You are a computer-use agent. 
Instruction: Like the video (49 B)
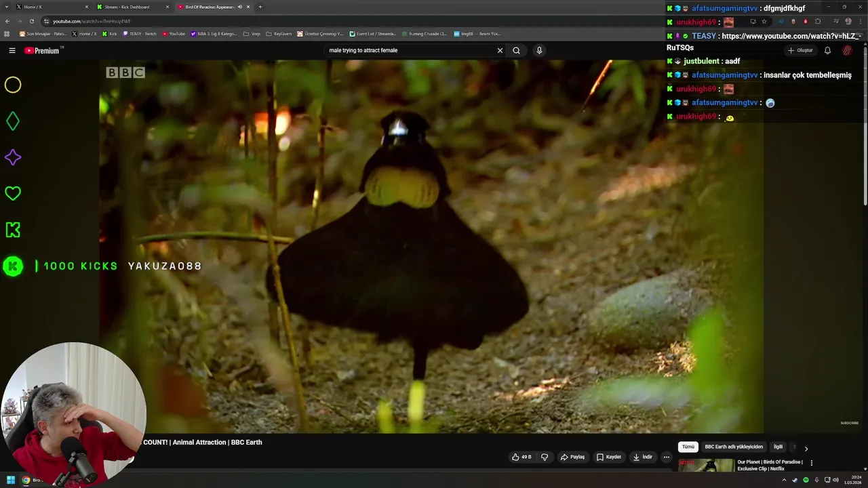pos(521,457)
